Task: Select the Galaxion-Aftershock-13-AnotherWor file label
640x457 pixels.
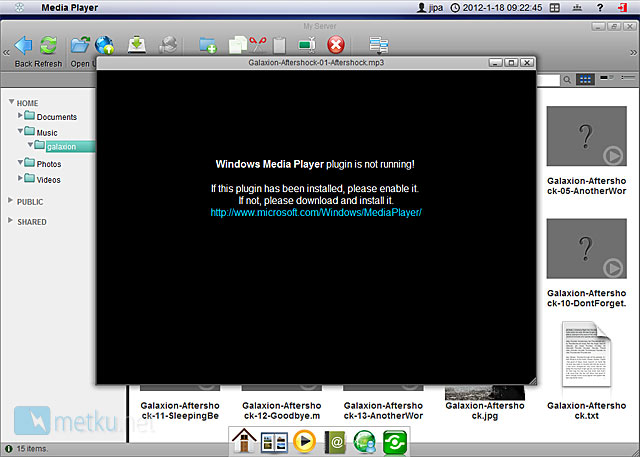Action: tap(383, 411)
